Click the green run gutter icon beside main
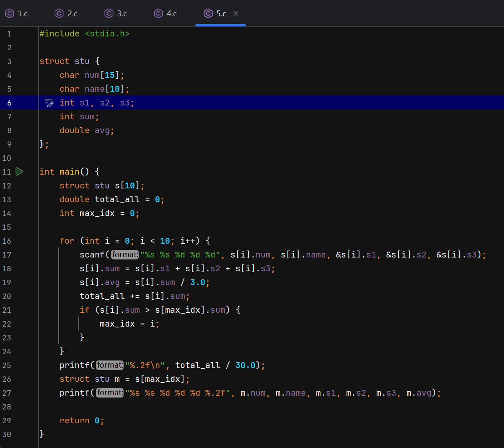 click(19, 172)
